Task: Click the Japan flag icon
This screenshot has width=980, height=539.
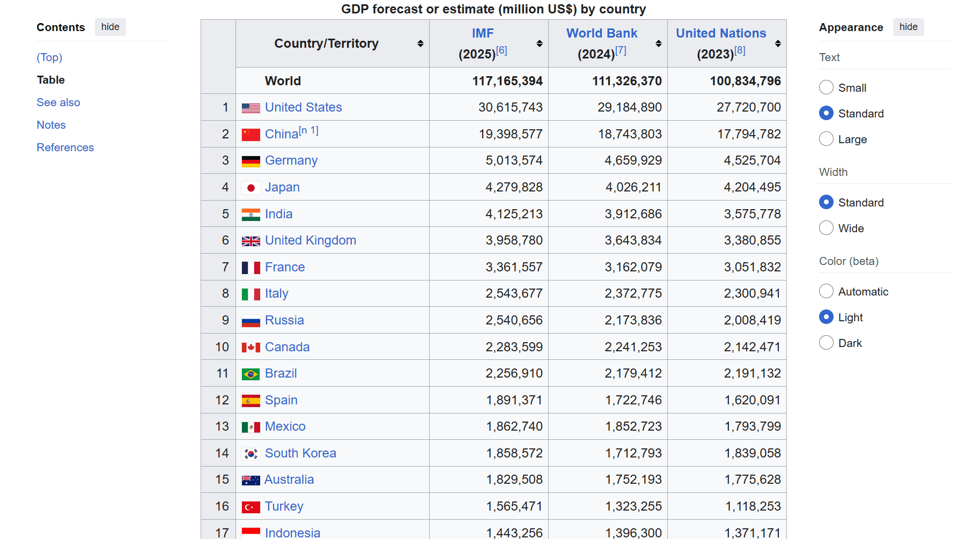Action: tap(250, 188)
